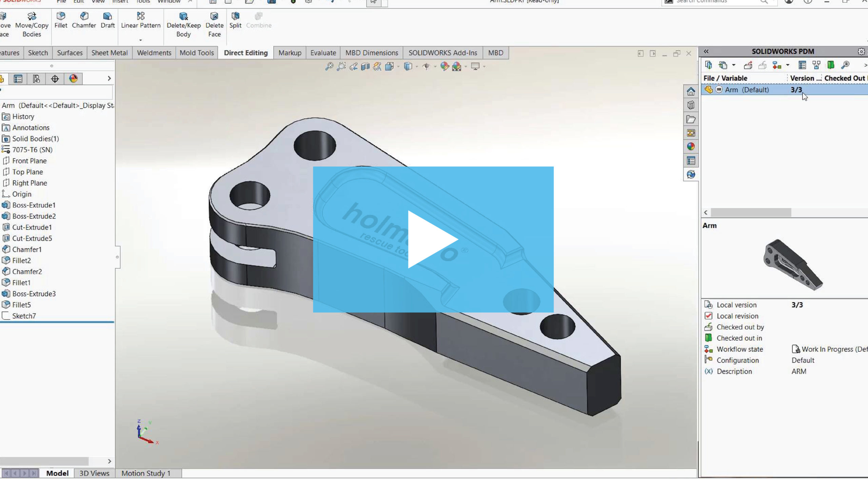Select the Draft tool
Screen dimensions: 868x479
click(x=107, y=20)
